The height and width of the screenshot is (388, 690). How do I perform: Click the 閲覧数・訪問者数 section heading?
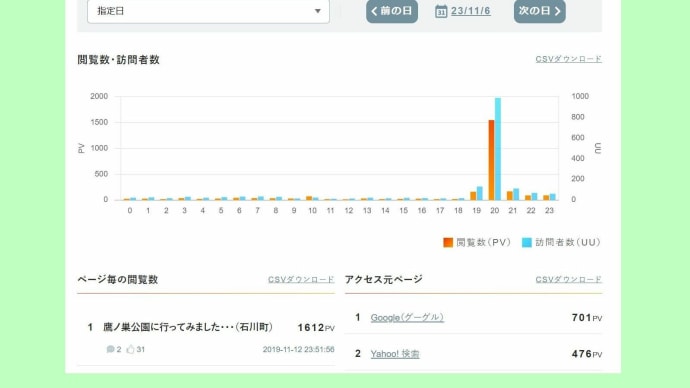[x=118, y=60]
